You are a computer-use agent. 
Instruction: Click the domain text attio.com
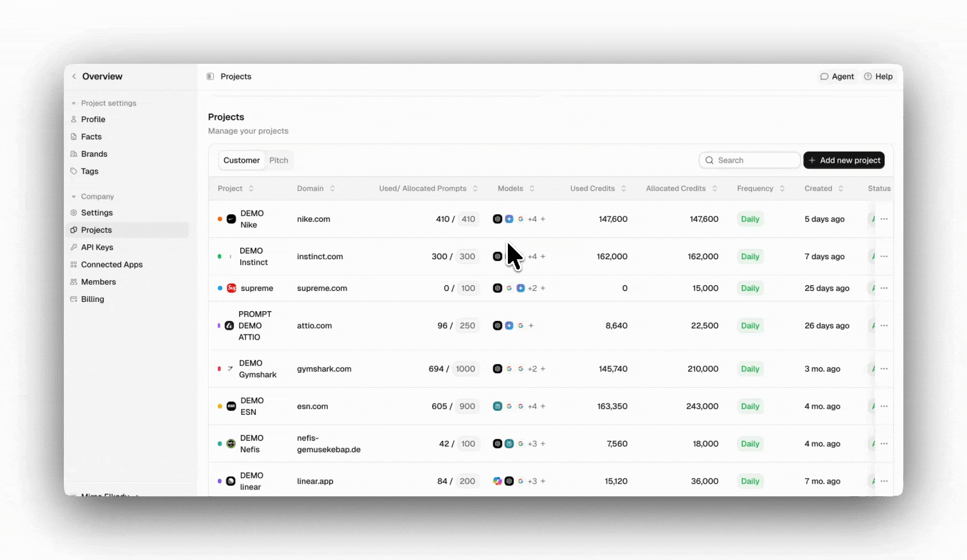point(314,326)
